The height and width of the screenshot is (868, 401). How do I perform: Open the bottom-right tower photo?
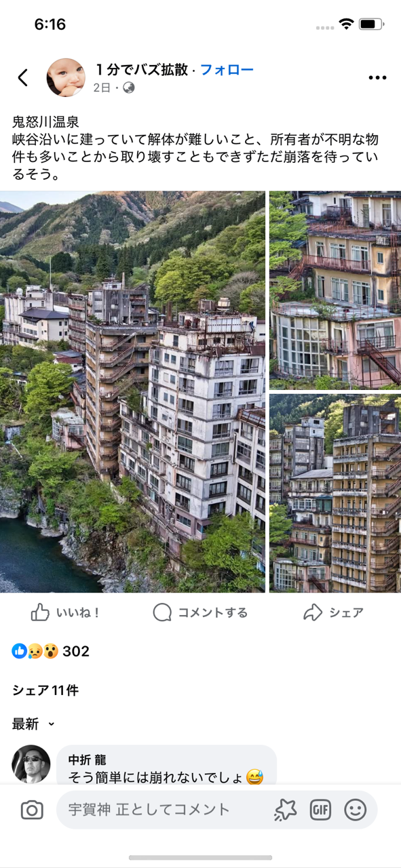[335, 493]
